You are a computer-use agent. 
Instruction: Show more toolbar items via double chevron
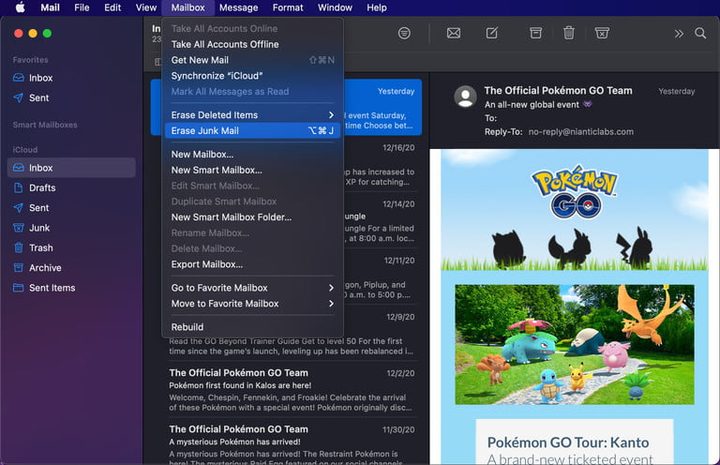679,33
